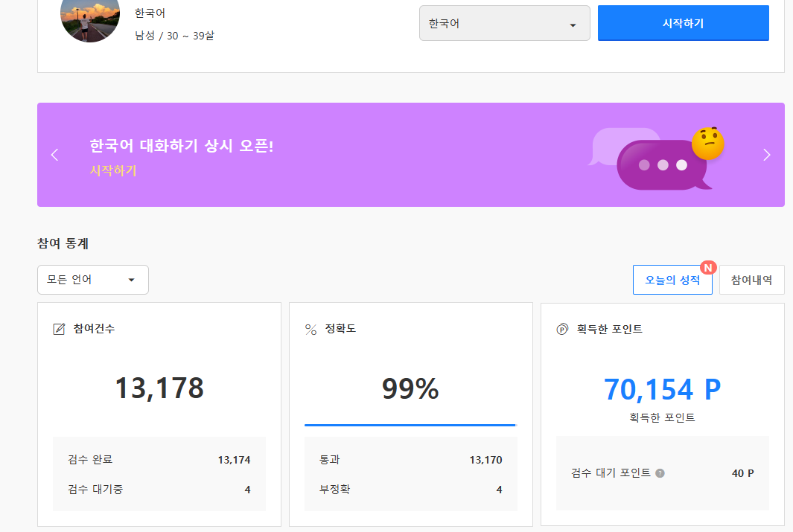
Task: Click the 13,178 participation count
Action: [x=159, y=388]
